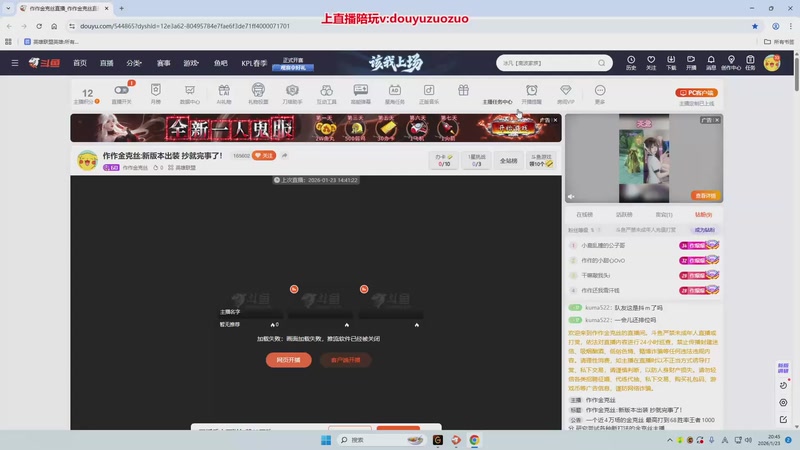Click the streamer avatar beside room title
This screenshot has height=450, width=800.
tap(87, 160)
